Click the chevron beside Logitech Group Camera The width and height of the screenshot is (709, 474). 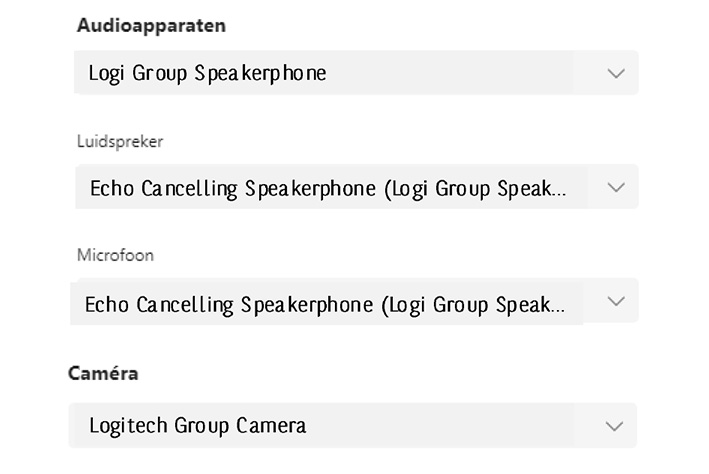[615, 426]
